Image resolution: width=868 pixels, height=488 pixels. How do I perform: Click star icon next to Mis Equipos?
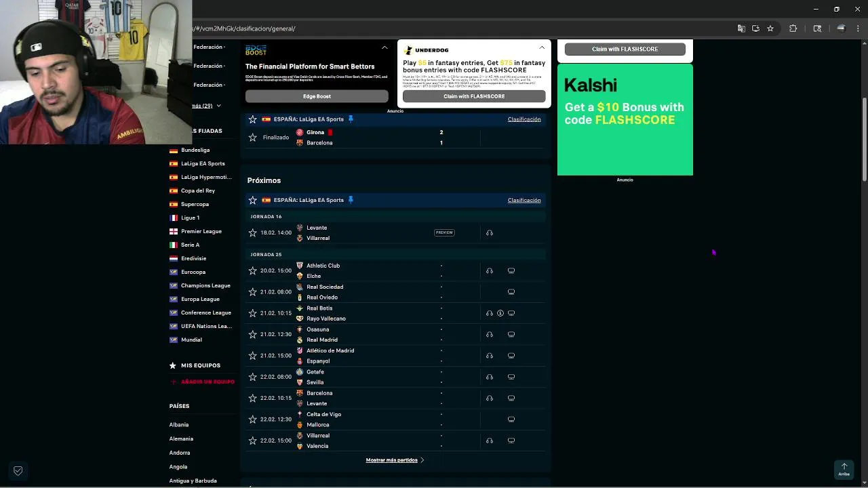(x=173, y=365)
